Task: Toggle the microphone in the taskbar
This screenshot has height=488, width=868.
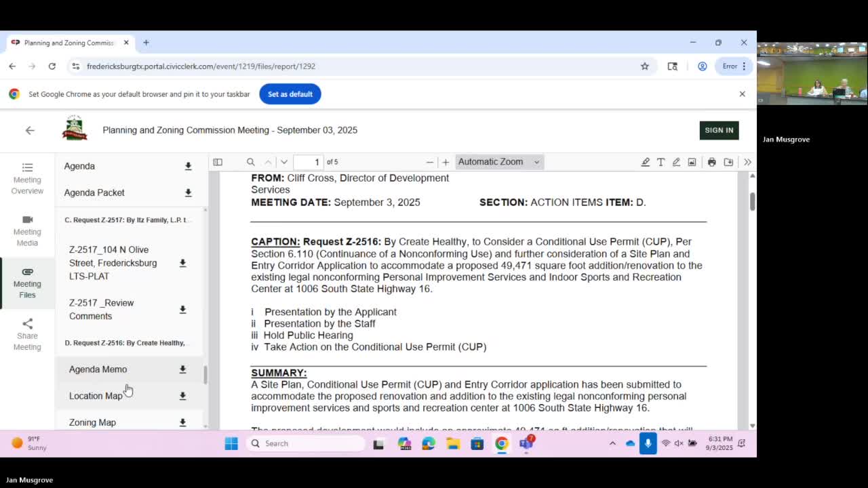Action: 648,443
